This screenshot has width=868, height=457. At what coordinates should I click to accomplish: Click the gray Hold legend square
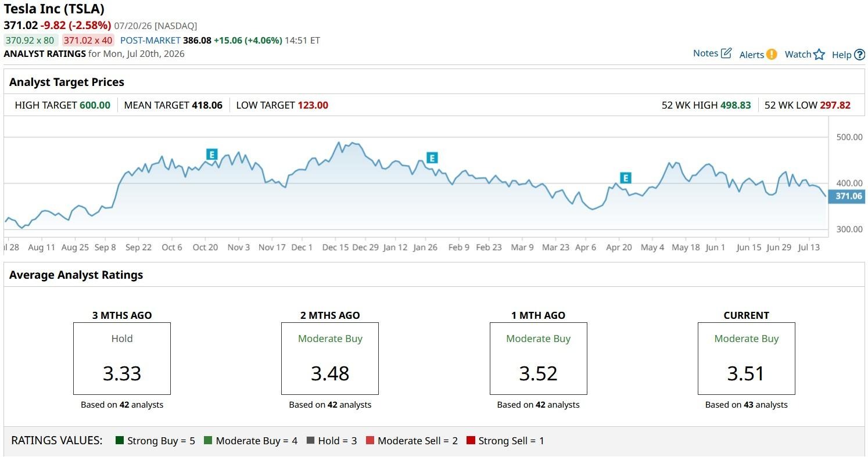[x=310, y=441]
